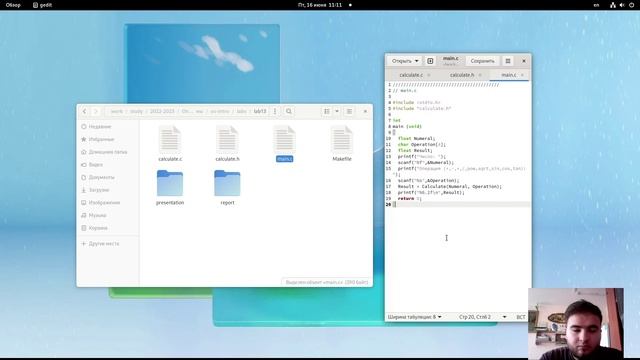Select the calculate.c file icon

coord(170,143)
